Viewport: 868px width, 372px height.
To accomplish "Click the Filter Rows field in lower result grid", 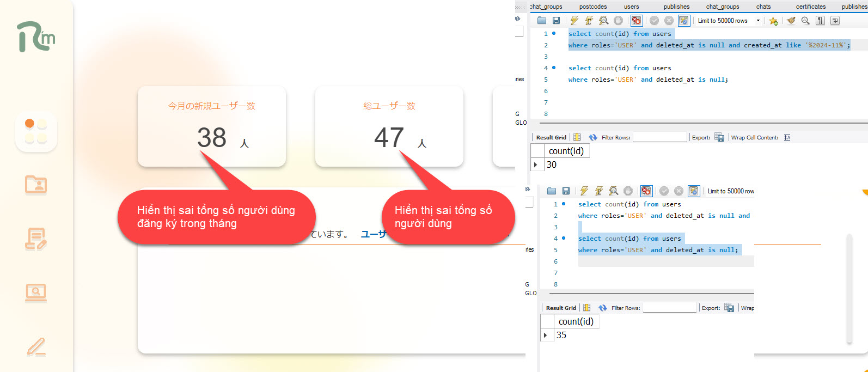I will tap(670, 308).
